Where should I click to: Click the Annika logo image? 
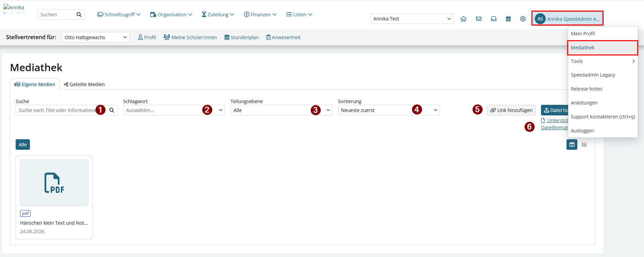click(14, 9)
